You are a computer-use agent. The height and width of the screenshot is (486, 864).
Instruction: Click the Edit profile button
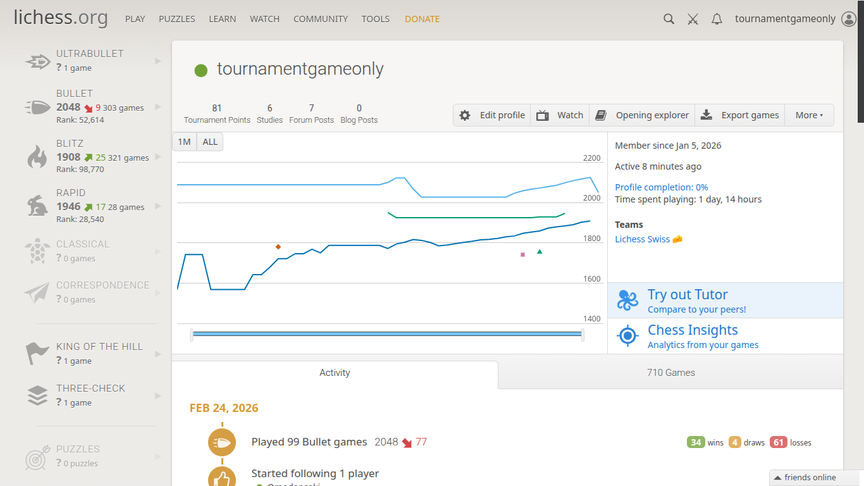click(492, 115)
